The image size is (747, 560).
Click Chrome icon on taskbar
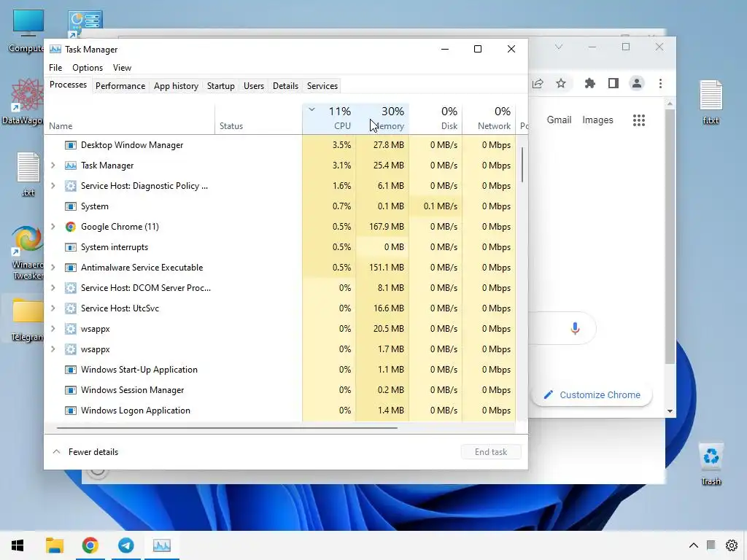click(90, 545)
